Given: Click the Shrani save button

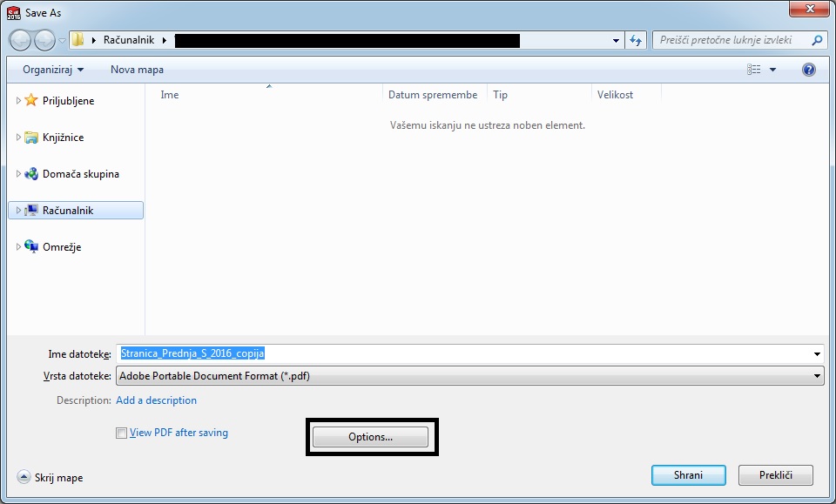Looking at the screenshot, I should coord(688,475).
